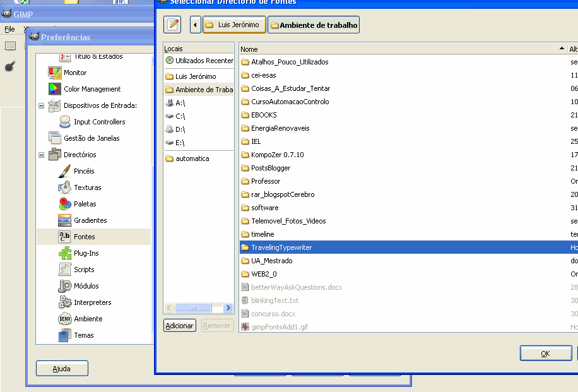Select WEB2_0 folder

[264, 275]
